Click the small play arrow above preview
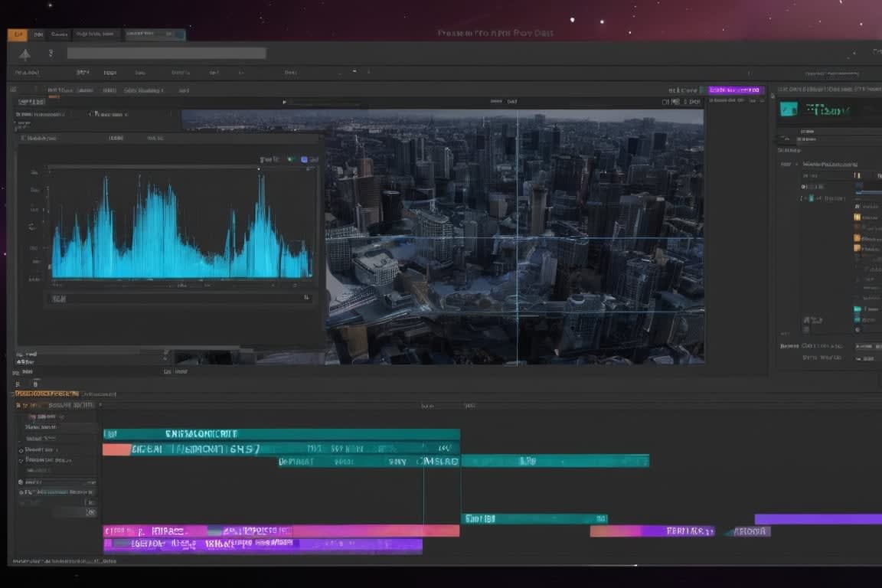This screenshot has height=588, width=882. [x=284, y=102]
